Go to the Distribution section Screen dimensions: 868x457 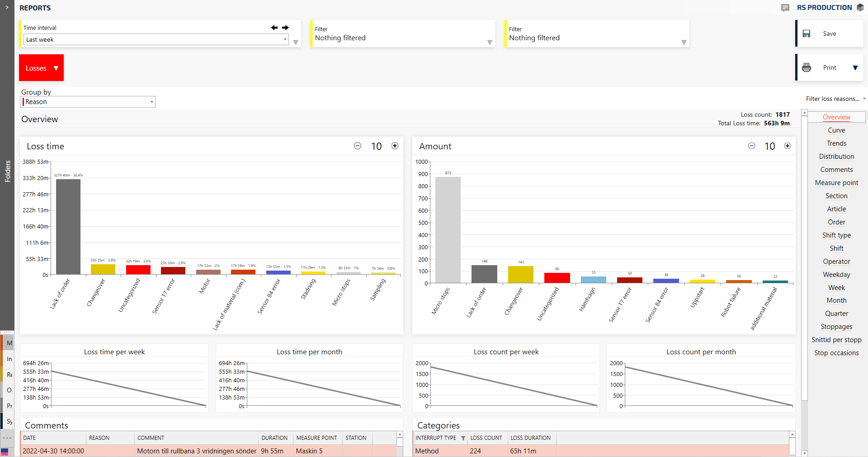(836, 157)
